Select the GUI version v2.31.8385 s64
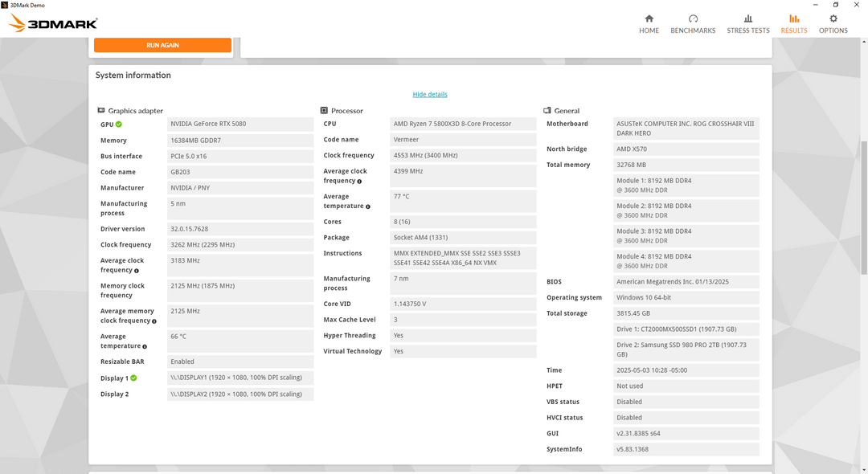This screenshot has height=474, width=868. 686,434
